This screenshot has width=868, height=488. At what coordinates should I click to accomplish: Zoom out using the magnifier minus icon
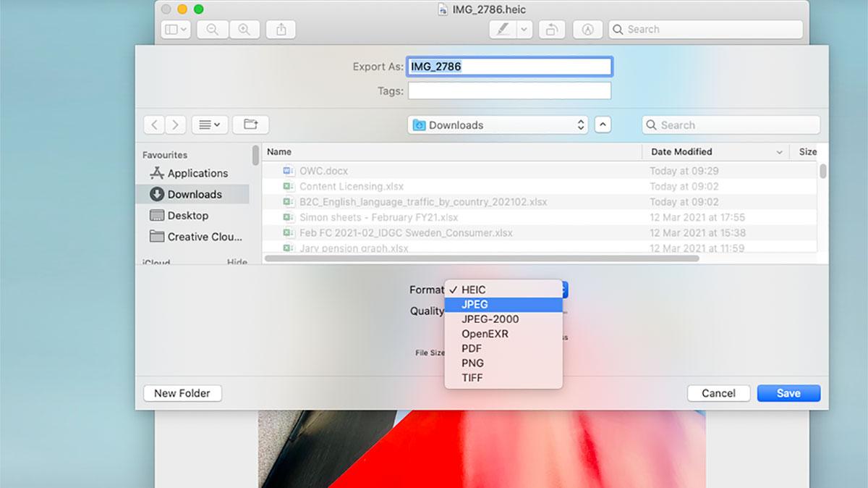[213, 30]
